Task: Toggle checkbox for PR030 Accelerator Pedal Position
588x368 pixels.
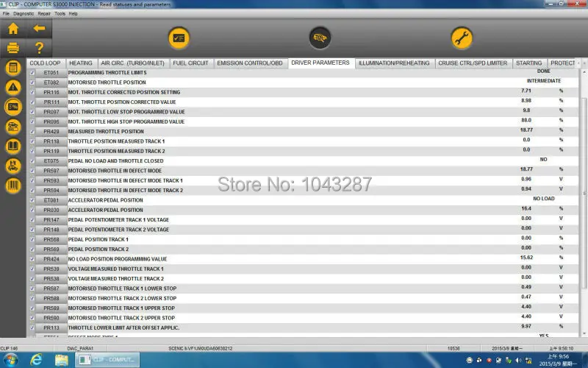Action: tap(32, 210)
